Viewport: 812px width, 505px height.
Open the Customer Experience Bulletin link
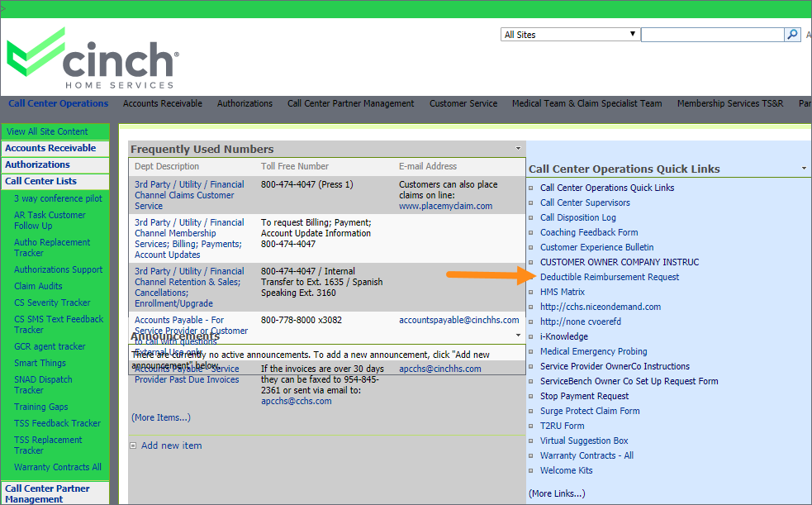pos(596,248)
